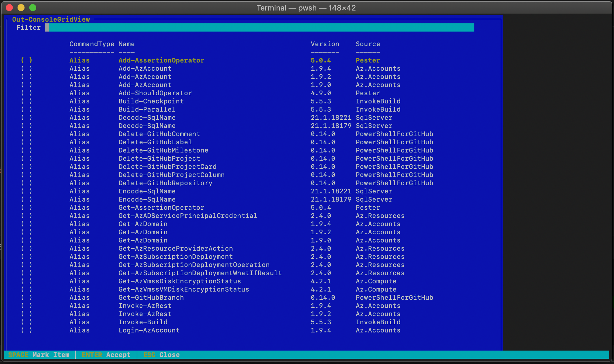
Task: Select the Get-AzDomain row version 1.9.4
Action: click(143, 224)
